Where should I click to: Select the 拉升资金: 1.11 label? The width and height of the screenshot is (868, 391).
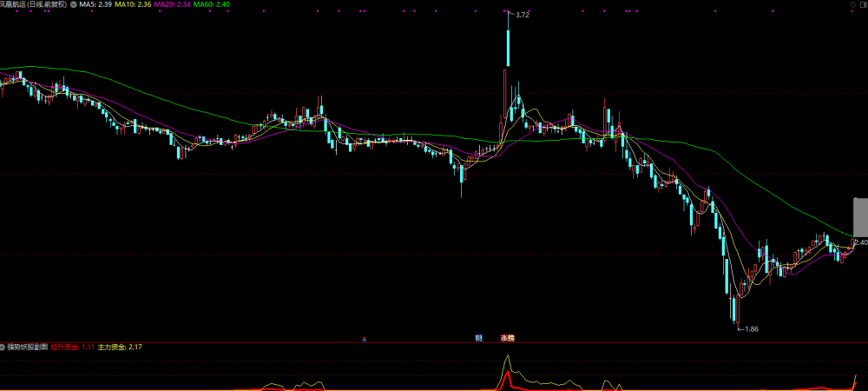point(73,348)
